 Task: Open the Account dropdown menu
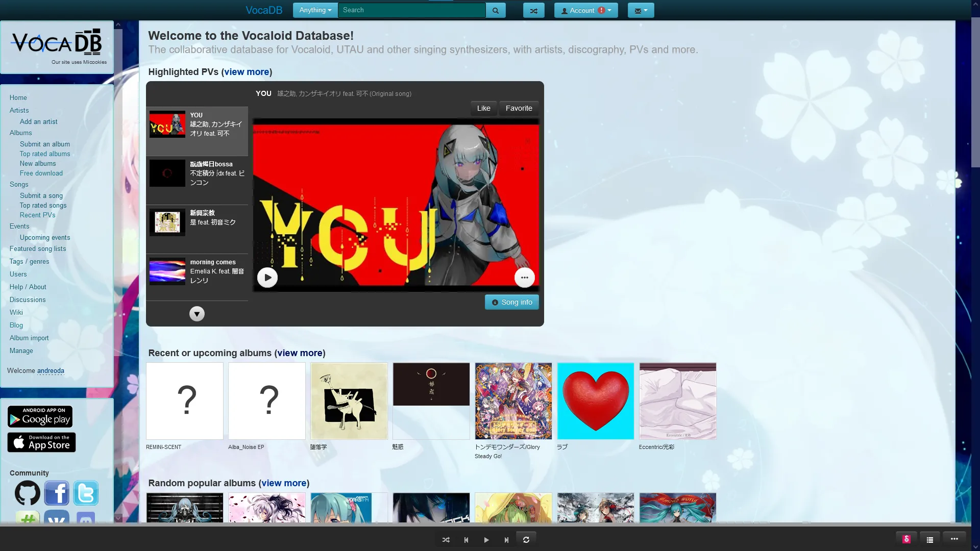585,10
